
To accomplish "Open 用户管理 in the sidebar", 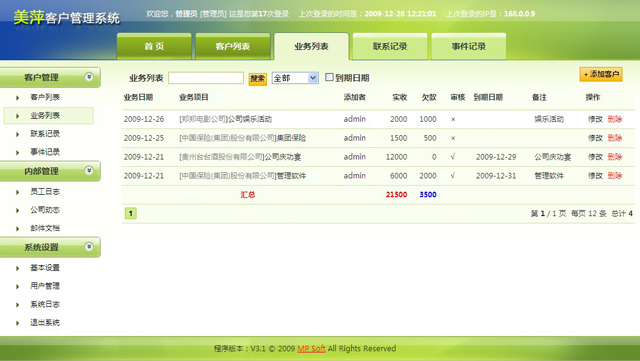I will point(45,286).
